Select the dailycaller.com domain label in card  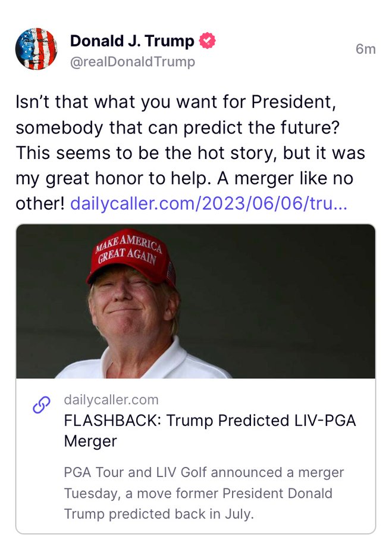[x=111, y=400]
